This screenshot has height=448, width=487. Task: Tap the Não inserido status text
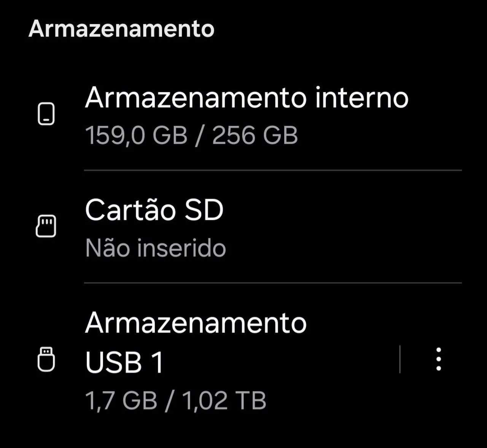(x=156, y=248)
